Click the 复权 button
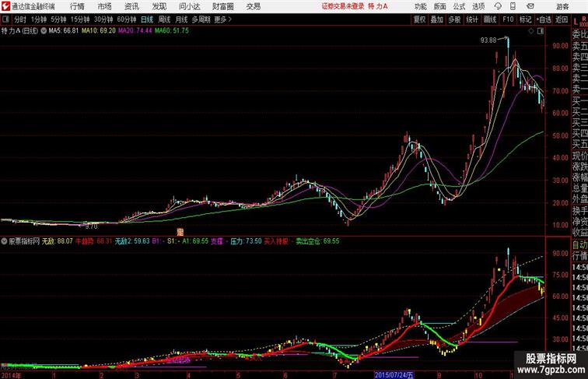 [419, 19]
